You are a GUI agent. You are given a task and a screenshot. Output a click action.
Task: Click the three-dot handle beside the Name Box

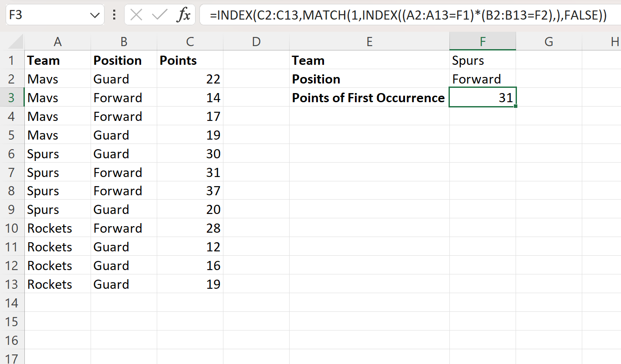114,15
